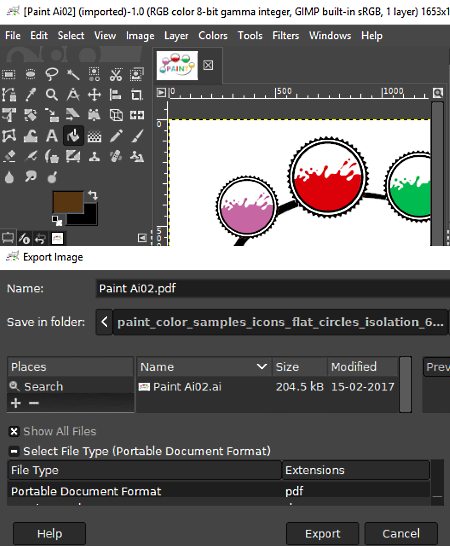Activate the Select by Color tool

click(x=94, y=74)
